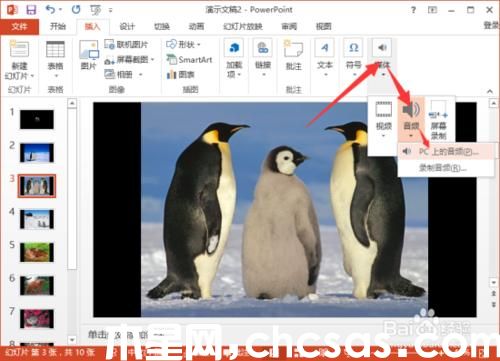This screenshot has height=361, width=500.
Task: Click the Video filmstrip icon
Action: pyautogui.click(x=384, y=110)
